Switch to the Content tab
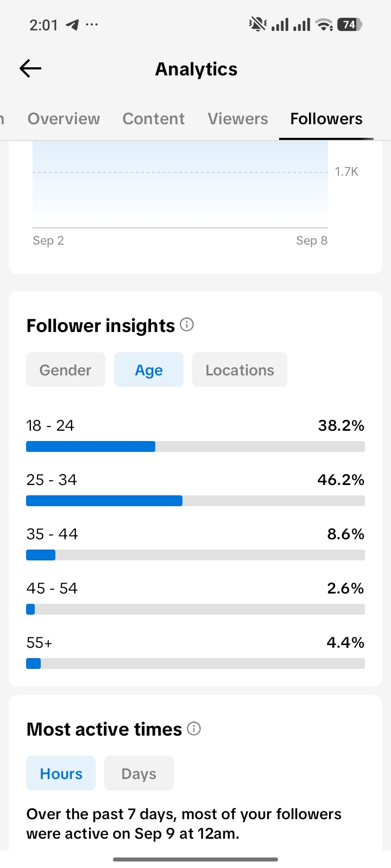 pyautogui.click(x=154, y=119)
